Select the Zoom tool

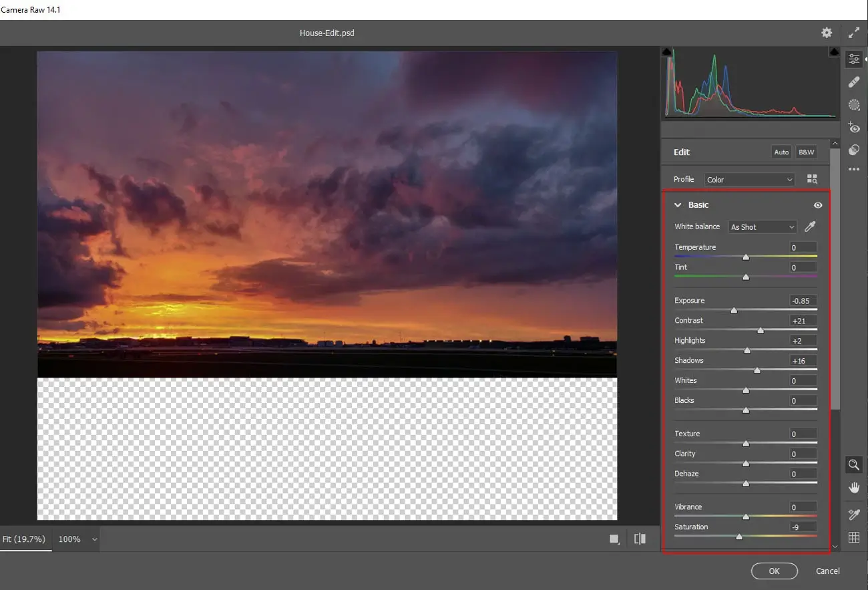[854, 464]
